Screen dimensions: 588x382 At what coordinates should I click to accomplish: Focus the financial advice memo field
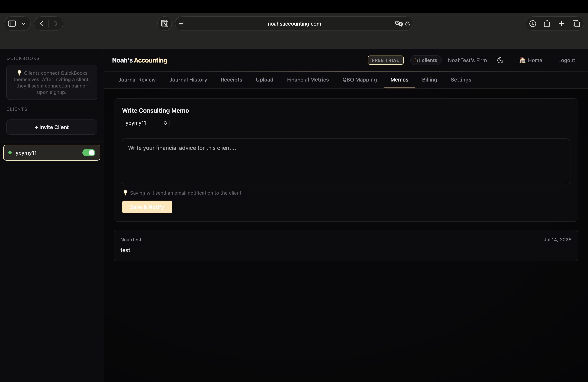[x=346, y=162]
